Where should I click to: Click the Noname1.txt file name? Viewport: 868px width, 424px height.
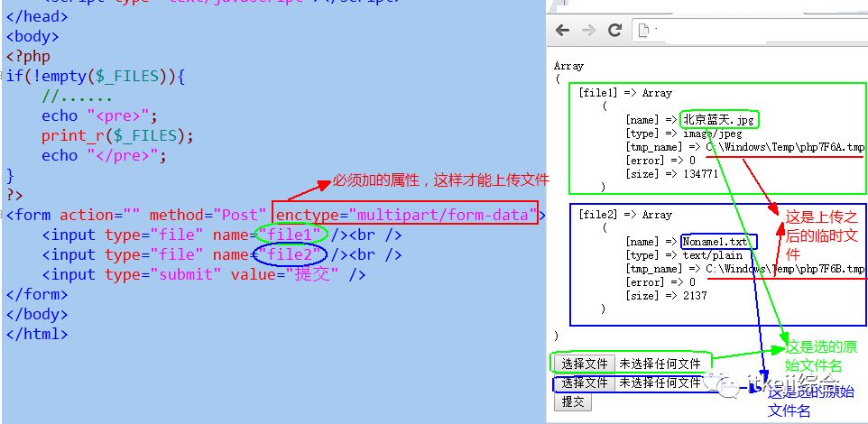[715, 242]
